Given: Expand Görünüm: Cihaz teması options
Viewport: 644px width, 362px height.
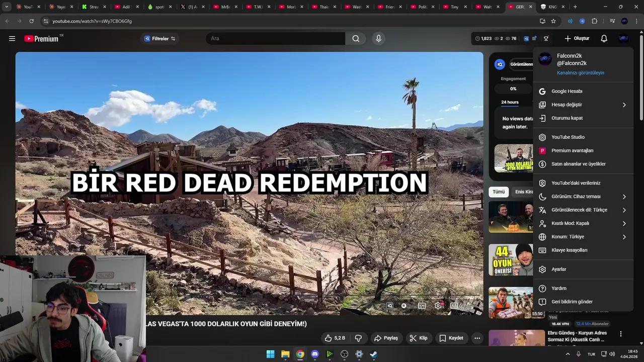Looking at the screenshot, I should tap(583, 197).
